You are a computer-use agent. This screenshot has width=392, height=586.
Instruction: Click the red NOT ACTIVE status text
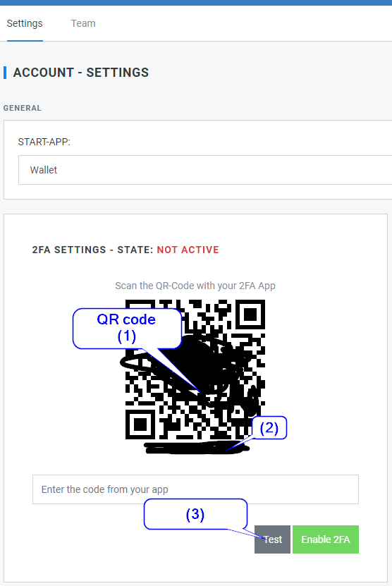pos(188,250)
